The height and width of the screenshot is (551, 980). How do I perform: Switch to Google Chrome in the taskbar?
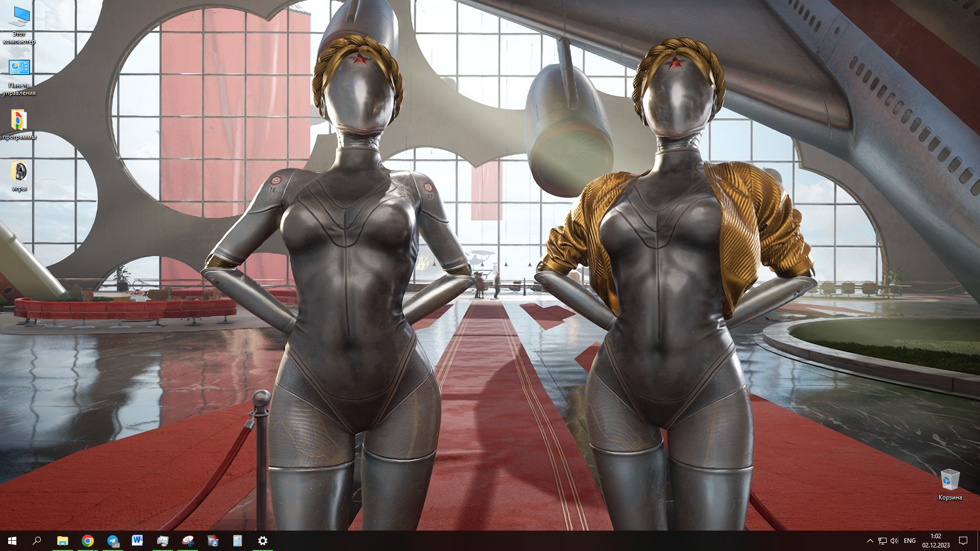(x=88, y=541)
